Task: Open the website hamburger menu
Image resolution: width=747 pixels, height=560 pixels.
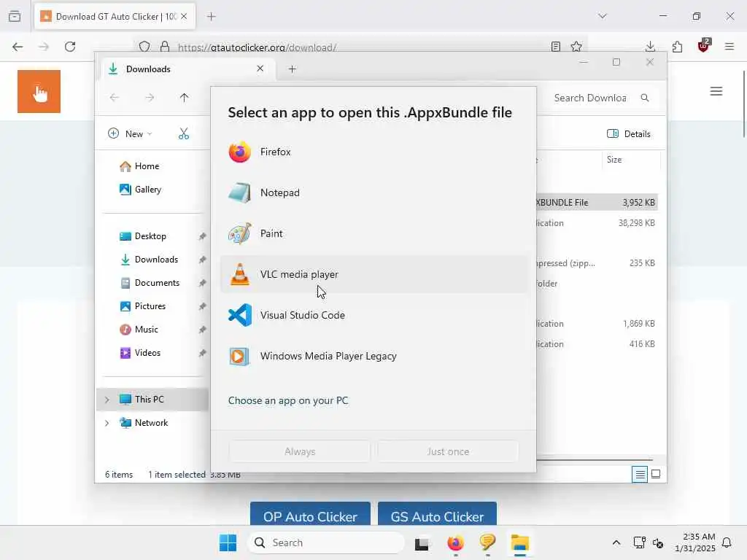Action: click(716, 91)
